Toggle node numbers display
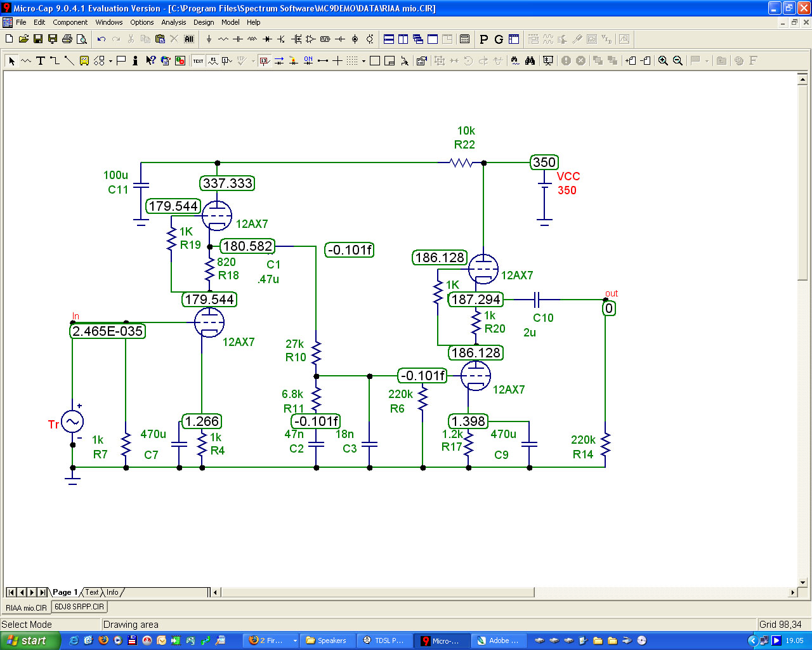This screenshot has height=650, width=812. click(227, 61)
